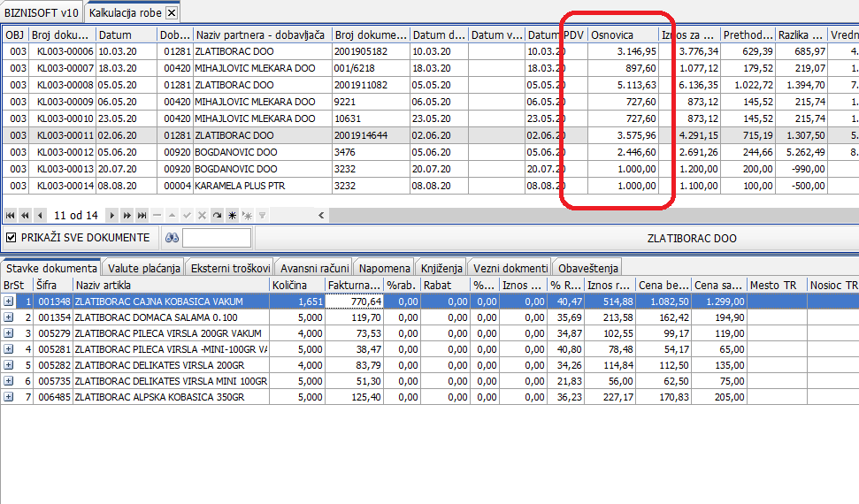
Task: Sort by OBJ column header
Action: coord(15,35)
